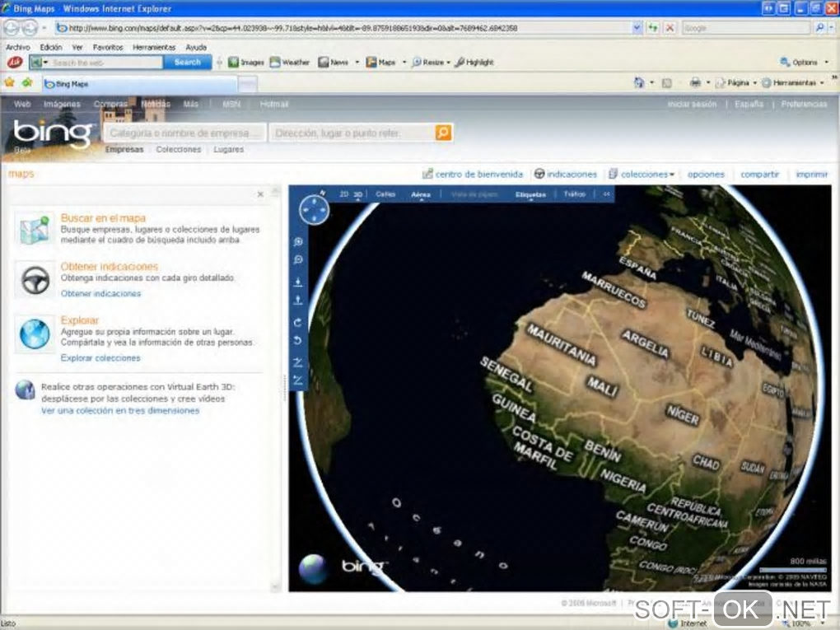Click the globe icon at map bottom-left

(313, 568)
